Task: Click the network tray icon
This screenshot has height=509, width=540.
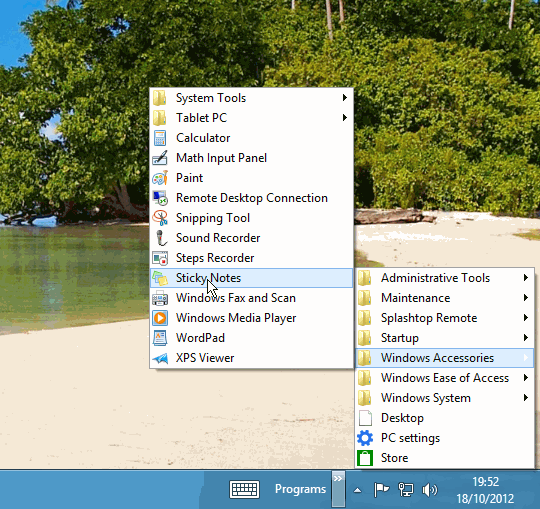Action: tap(405, 489)
